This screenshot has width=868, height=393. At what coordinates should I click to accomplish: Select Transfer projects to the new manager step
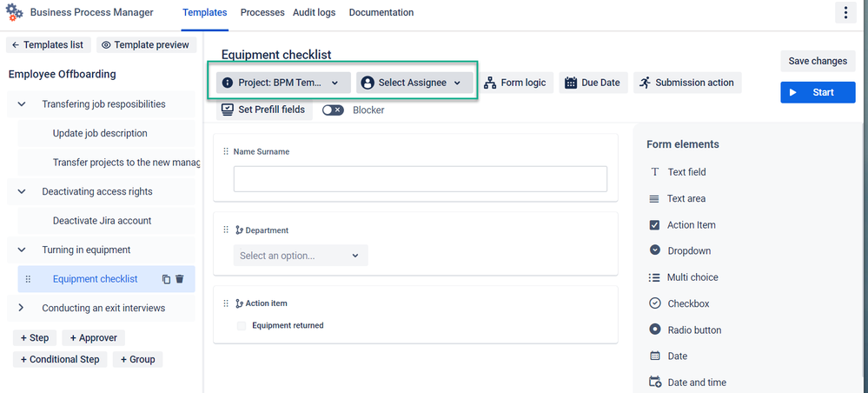(x=106, y=163)
